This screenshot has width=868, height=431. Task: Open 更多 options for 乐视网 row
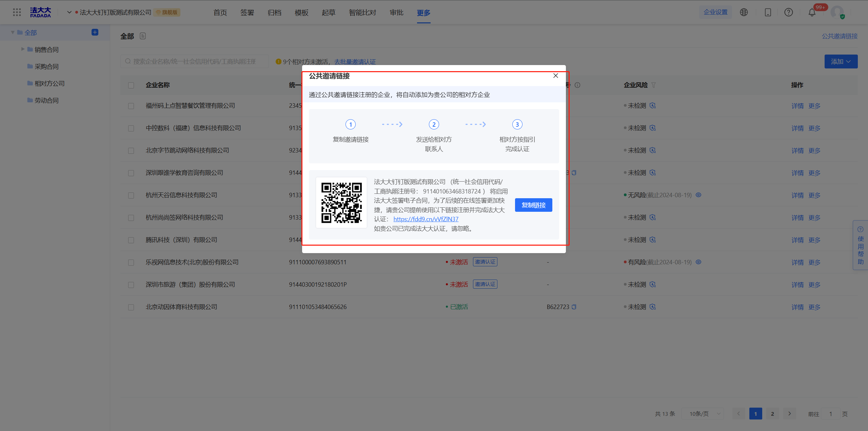click(814, 262)
